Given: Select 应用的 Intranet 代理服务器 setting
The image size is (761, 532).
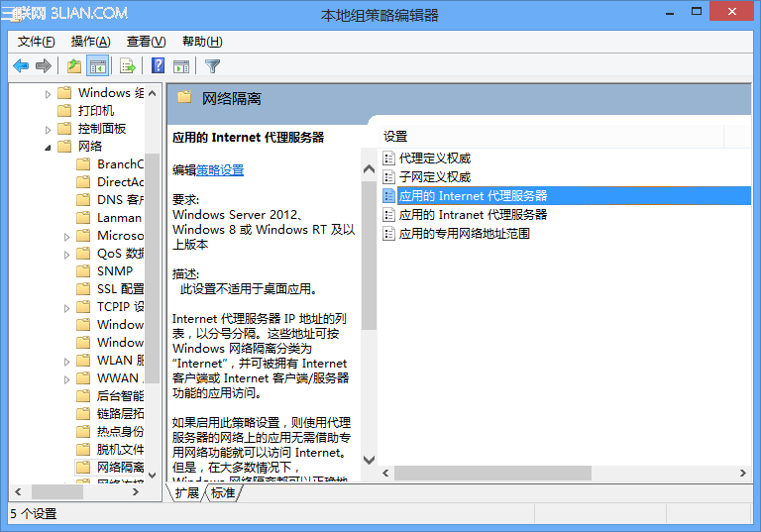Looking at the screenshot, I should click(x=474, y=215).
